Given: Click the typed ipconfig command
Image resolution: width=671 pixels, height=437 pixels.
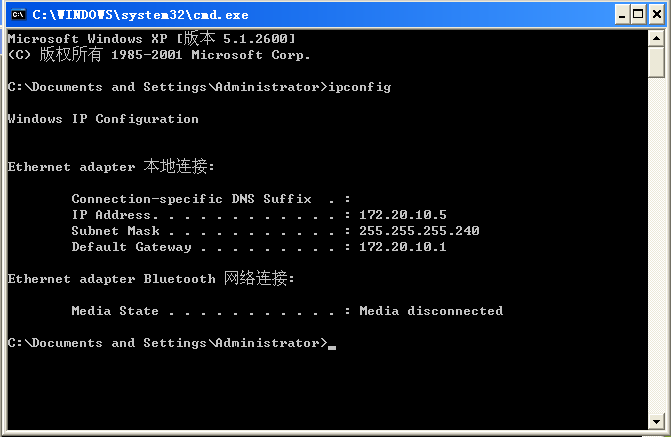Looking at the screenshot, I should pyautogui.click(x=359, y=87).
